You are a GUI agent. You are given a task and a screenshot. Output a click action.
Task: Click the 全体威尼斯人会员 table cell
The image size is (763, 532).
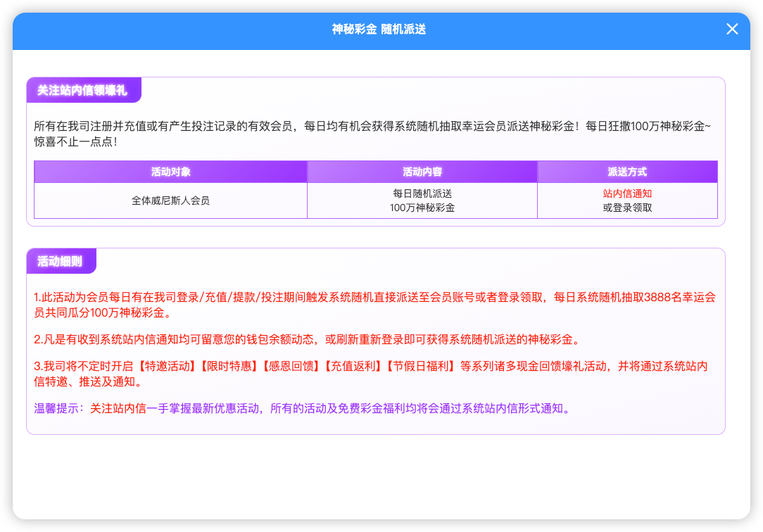(170, 201)
